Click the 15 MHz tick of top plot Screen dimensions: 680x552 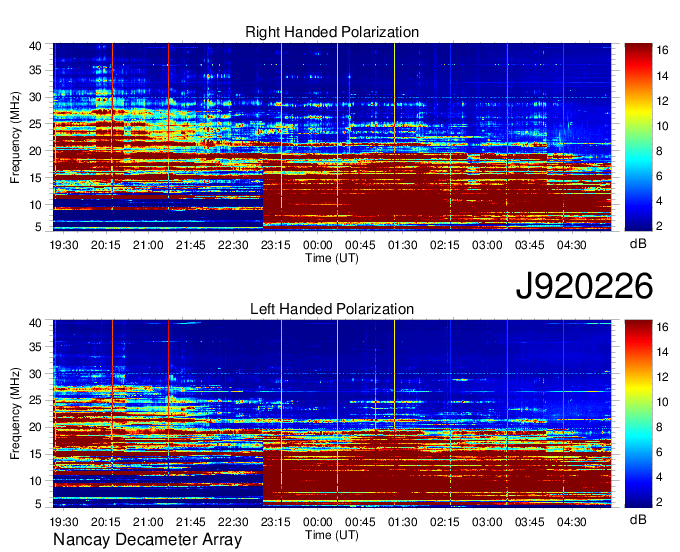pyautogui.click(x=35, y=178)
